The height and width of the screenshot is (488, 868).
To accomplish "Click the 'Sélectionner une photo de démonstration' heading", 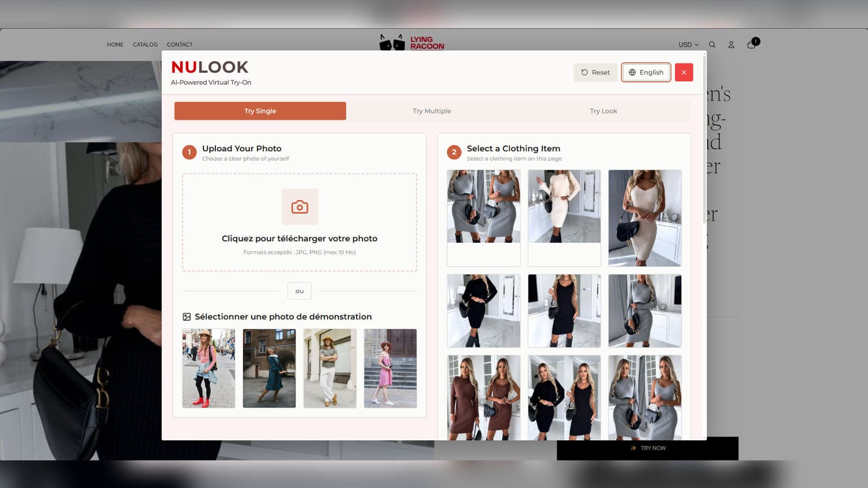I will [x=283, y=317].
